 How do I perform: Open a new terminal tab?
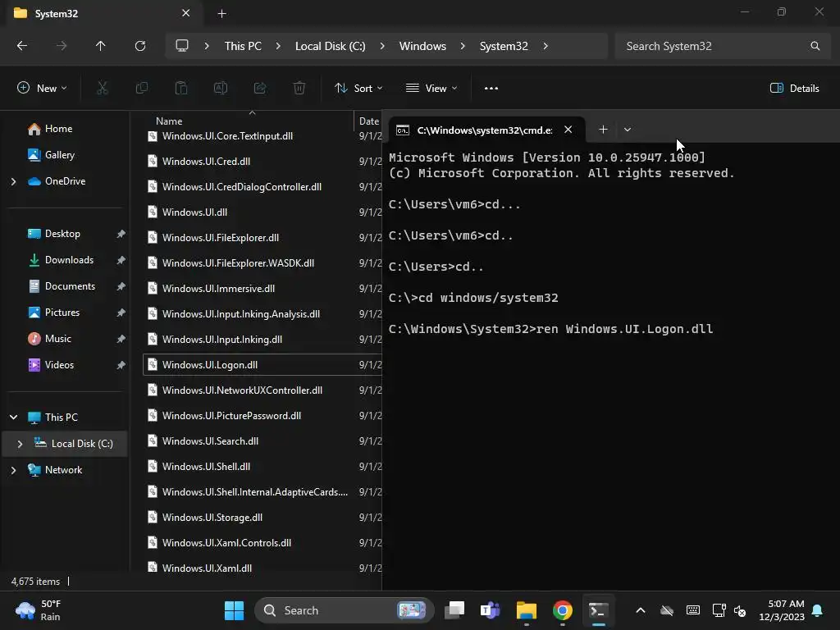point(603,130)
